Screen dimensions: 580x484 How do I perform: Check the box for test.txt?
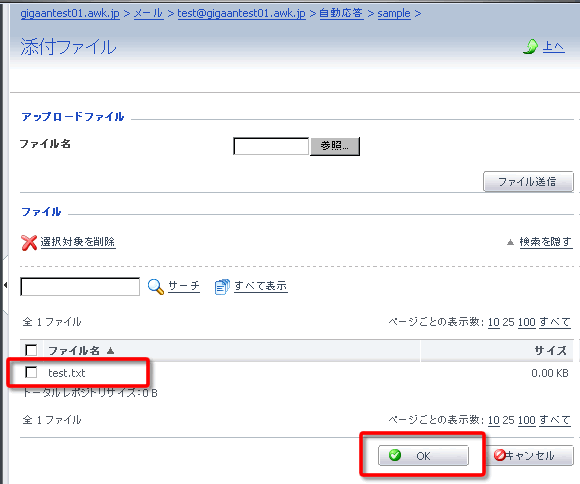coord(31,372)
